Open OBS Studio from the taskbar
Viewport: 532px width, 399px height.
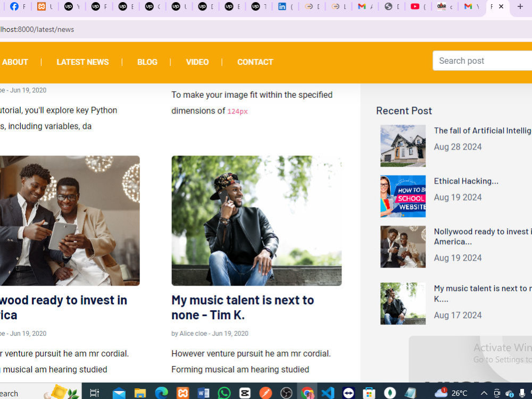pos(286,393)
